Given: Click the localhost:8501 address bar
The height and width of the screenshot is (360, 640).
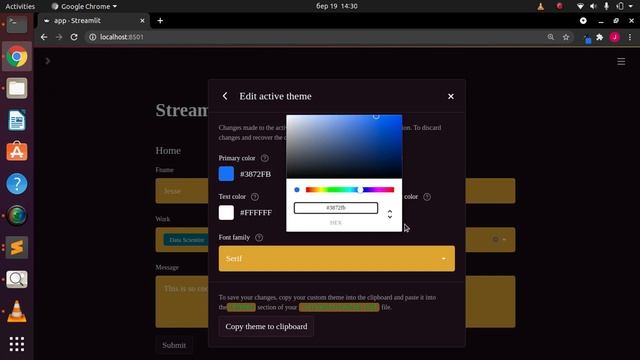Looking at the screenshot, I should [x=314, y=37].
